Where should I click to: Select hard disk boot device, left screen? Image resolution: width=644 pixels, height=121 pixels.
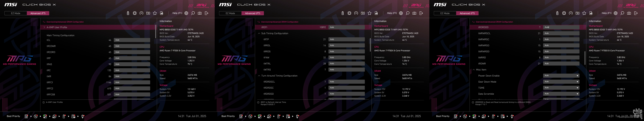(x=26, y=116)
